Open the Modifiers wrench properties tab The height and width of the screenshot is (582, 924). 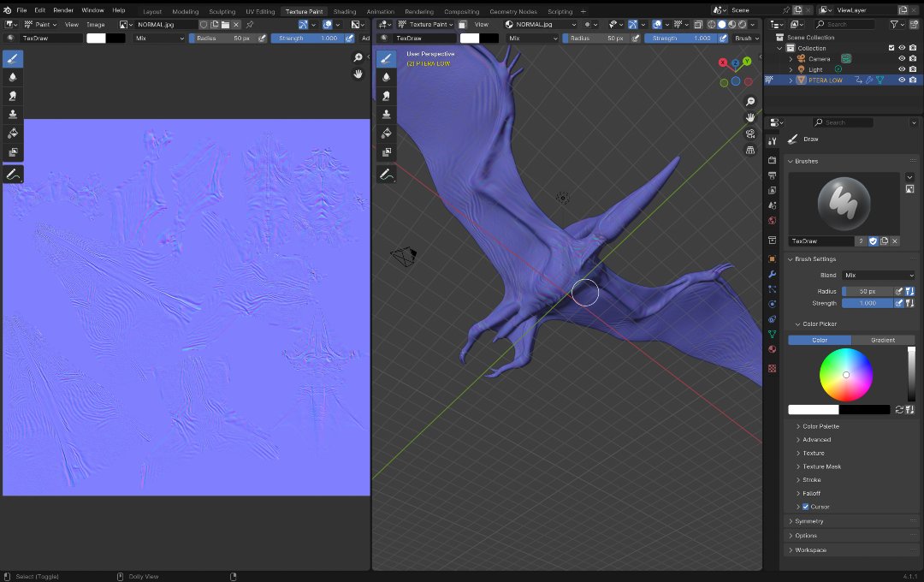pos(772,274)
